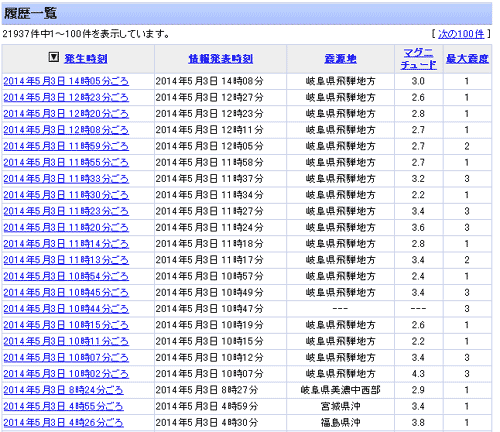Sort table by 発生時刻 column header
Screen dimensions: 500x432
86,59
